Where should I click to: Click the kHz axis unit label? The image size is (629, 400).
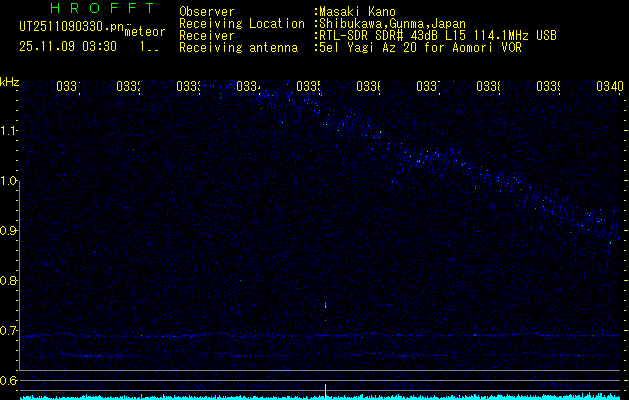[x=10, y=81]
